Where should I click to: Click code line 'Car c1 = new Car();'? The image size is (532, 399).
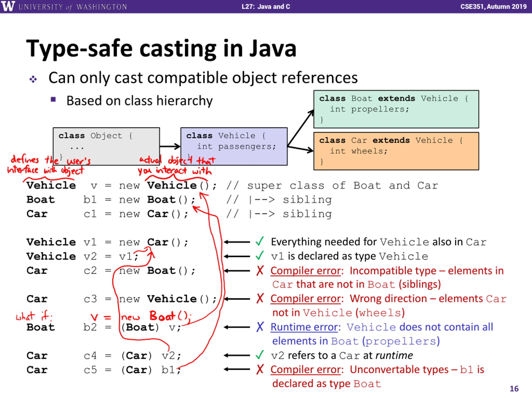(x=107, y=214)
